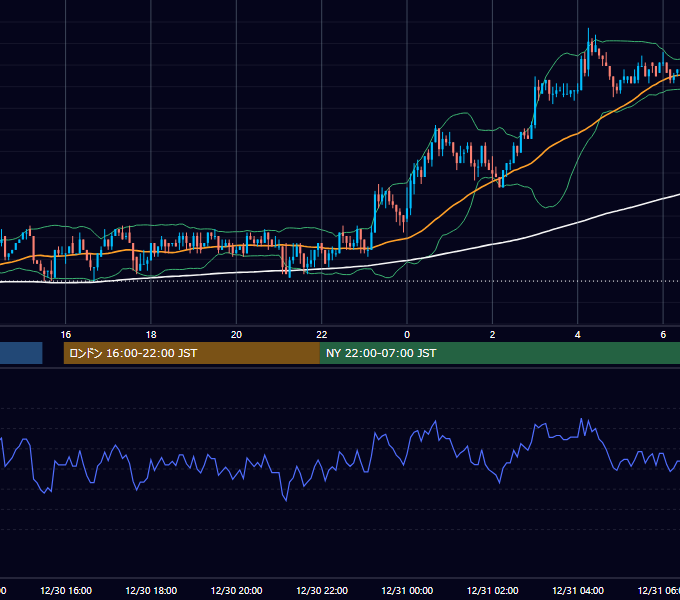
Task: Click the 12/31 04:00 date label
Action: pos(578,590)
